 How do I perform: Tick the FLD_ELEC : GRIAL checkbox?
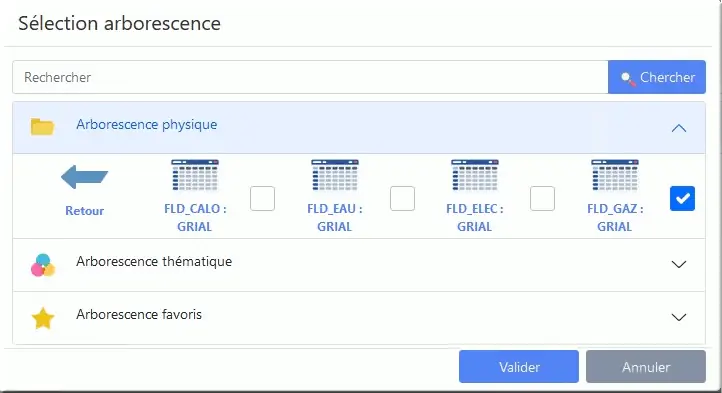542,199
